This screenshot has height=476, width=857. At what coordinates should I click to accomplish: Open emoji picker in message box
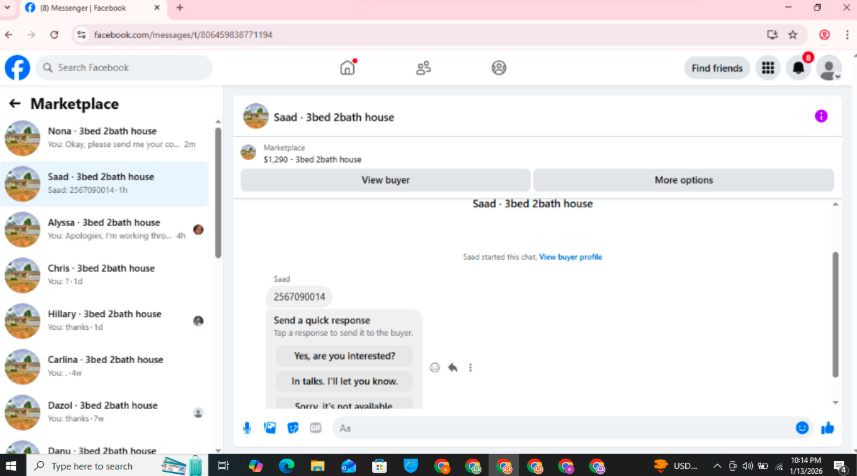[x=802, y=428]
